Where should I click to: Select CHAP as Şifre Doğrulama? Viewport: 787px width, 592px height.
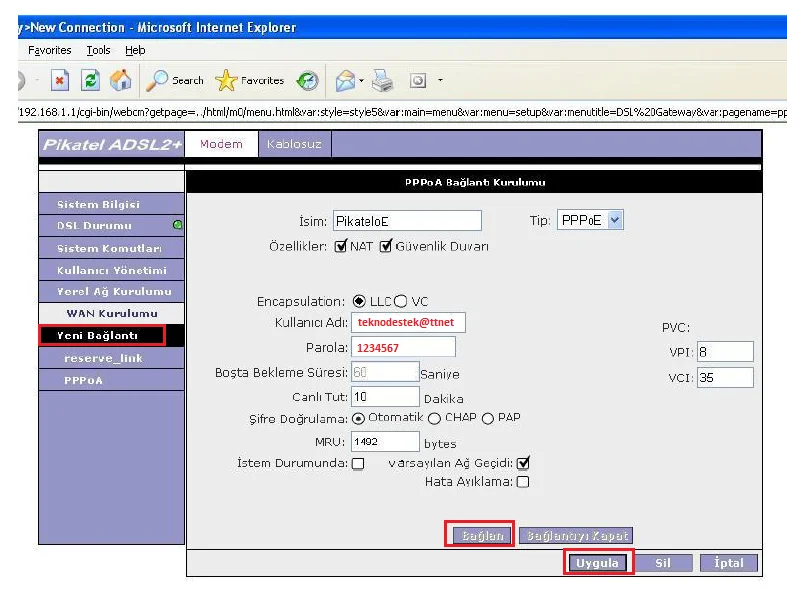[x=435, y=418]
